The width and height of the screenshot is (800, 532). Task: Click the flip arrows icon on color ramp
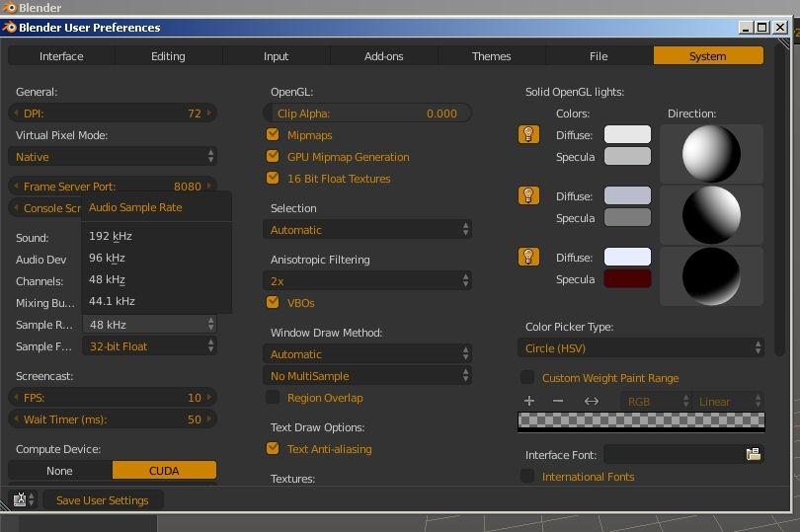(x=592, y=402)
